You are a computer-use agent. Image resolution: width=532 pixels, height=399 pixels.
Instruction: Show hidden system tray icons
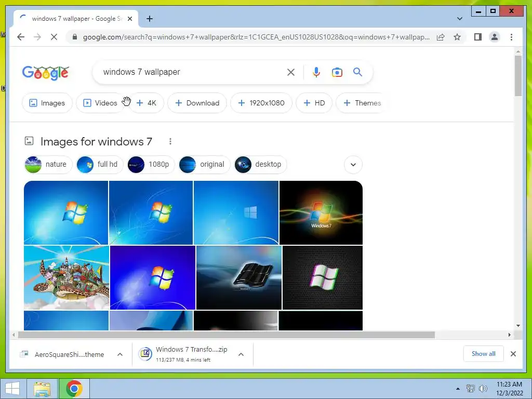458,389
